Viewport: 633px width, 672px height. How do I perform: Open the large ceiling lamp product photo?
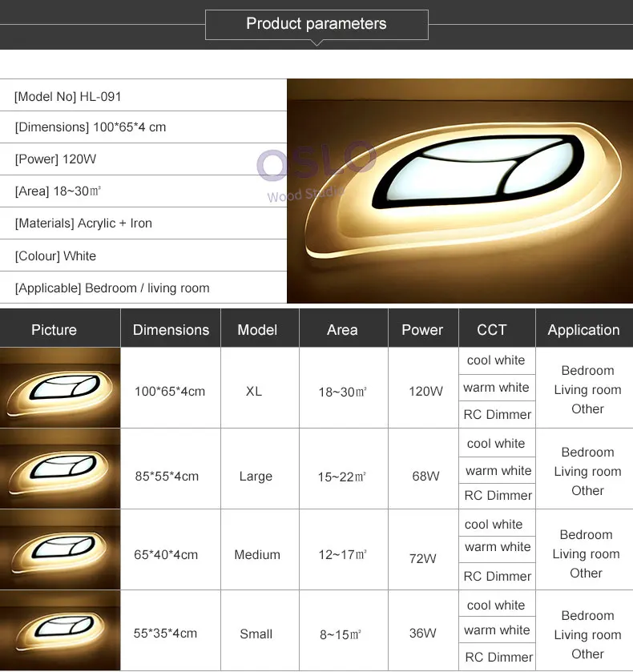click(x=460, y=191)
